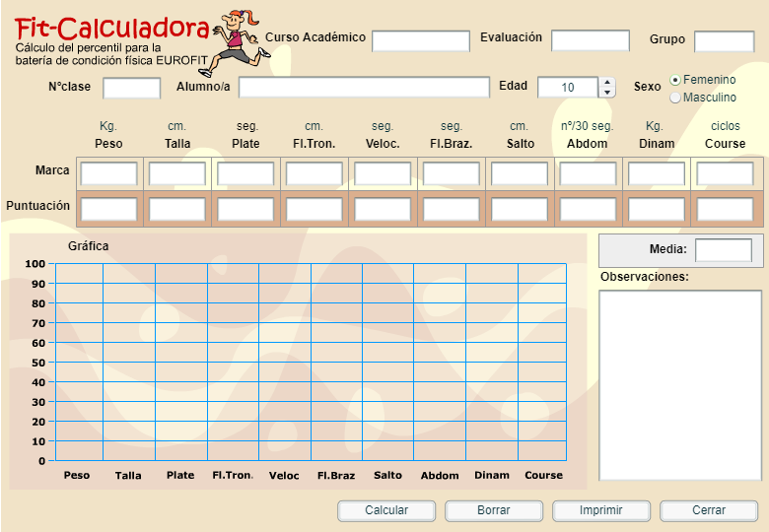This screenshot has height=532, width=769.
Task: Click the Alumno/a name field
Action: pos(364,88)
